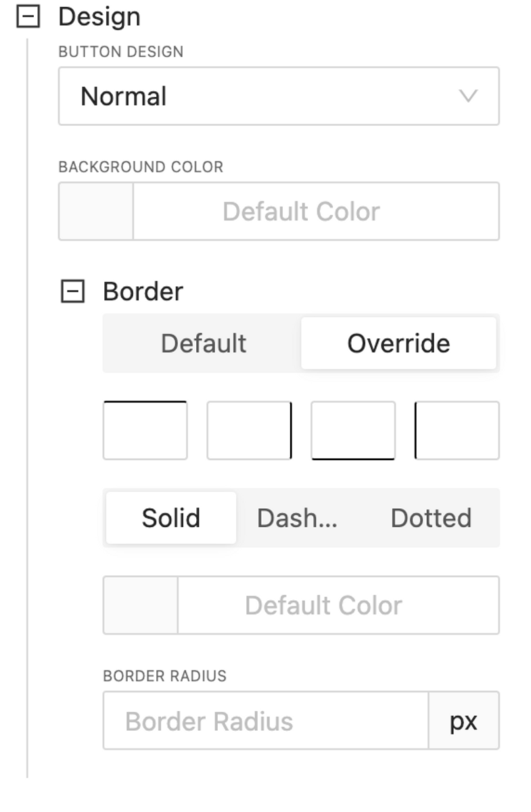
Task: Select the right border side icon
Action: point(249,430)
